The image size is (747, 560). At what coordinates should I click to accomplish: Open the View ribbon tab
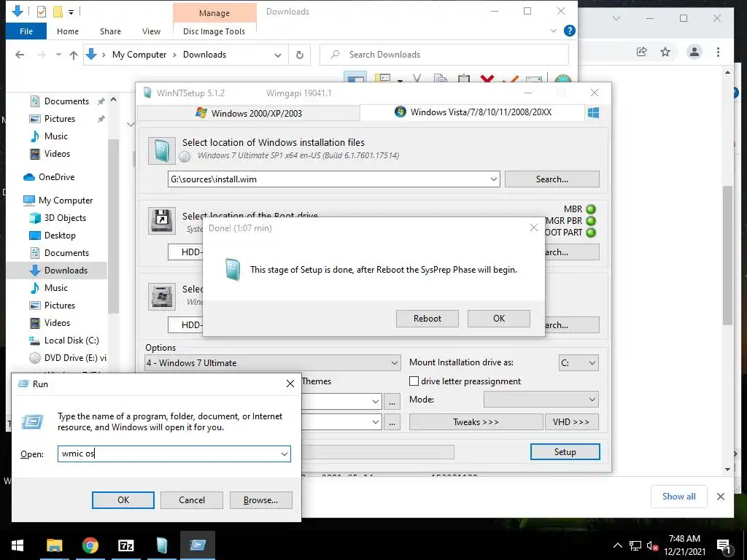151,31
